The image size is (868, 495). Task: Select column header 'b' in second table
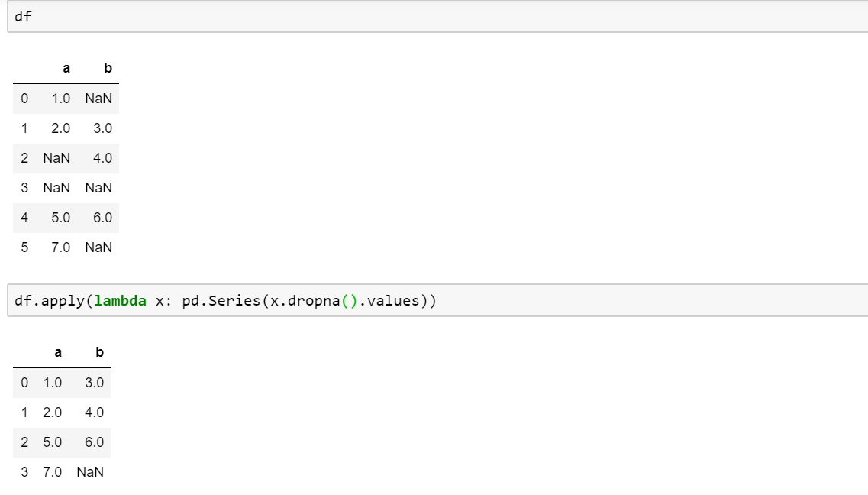pyautogui.click(x=100, y=353)
